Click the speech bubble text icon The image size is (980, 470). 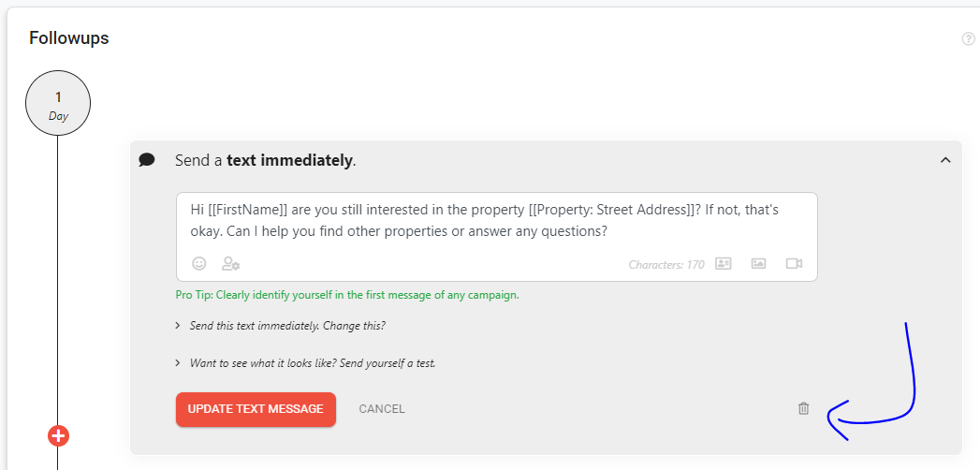coord(147,160)
